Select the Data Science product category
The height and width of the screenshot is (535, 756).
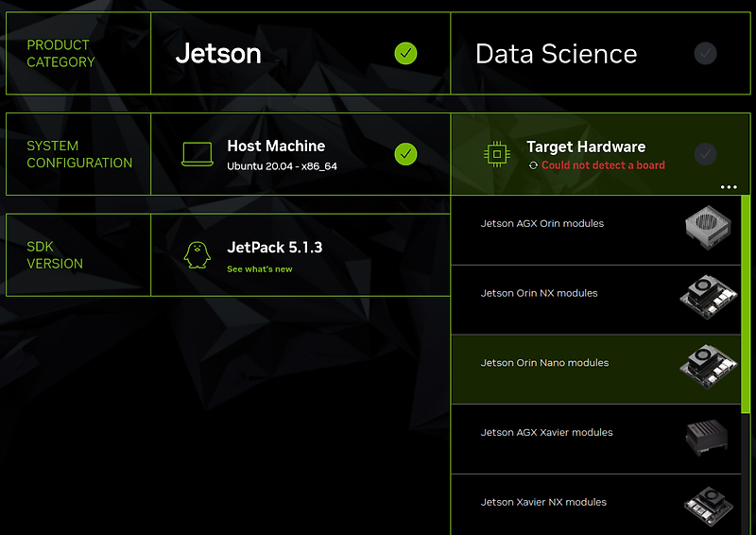[600, 54]
